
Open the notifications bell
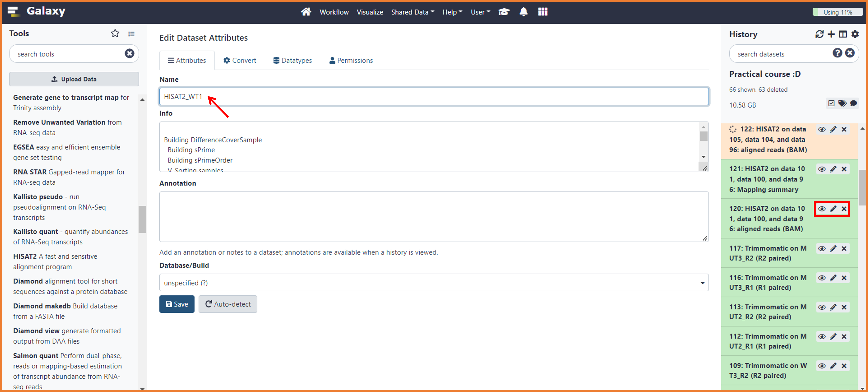tap(523, 12)
